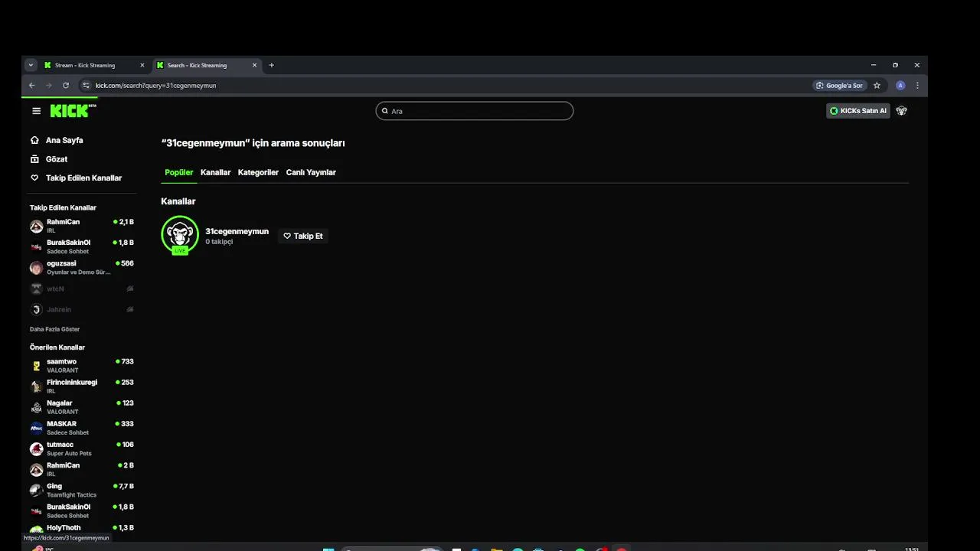Open MASKAR recommended channel
The height and width of the screenshot is (551, 980).
click(x=82, y=427)
